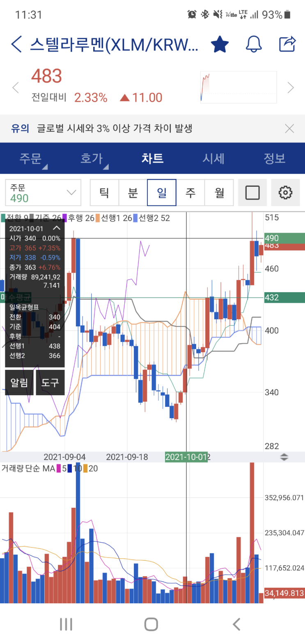Tap the share icon in the header
This screenshot has height=644, width=305.
pyautogui.click(x=287, y=44)
